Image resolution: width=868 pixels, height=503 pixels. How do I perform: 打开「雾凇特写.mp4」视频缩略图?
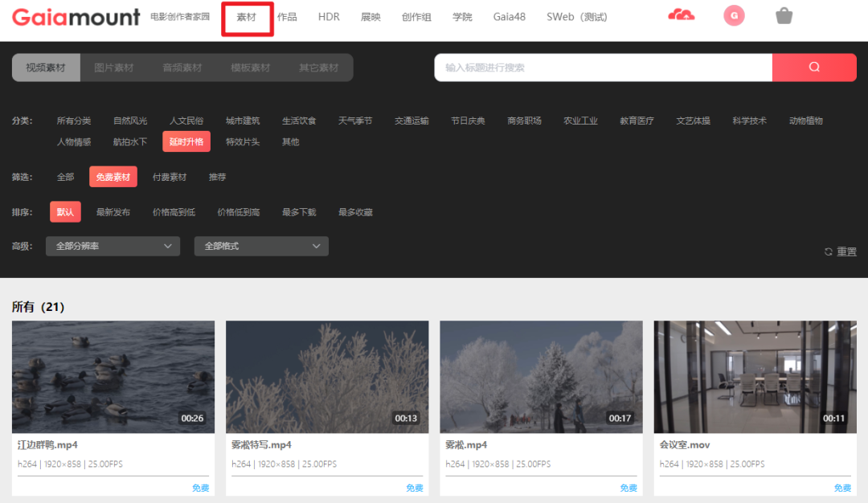click(x=326, y=377)
